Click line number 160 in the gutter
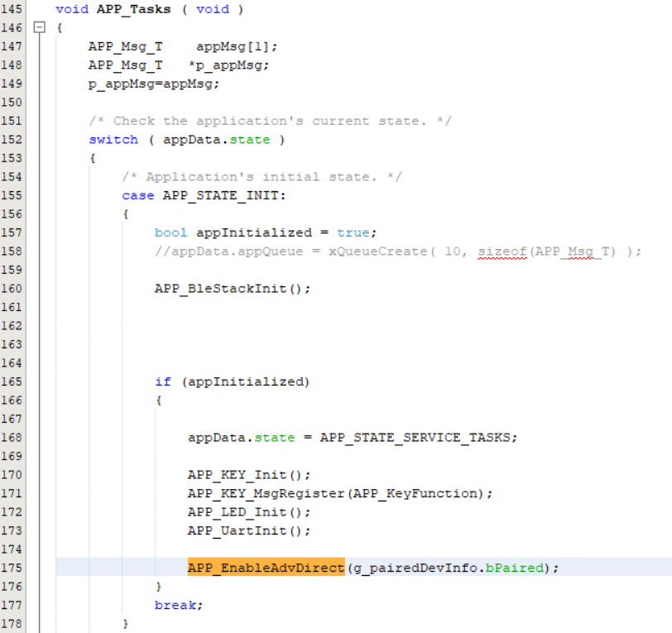Screen dimensions: 672x633 coord(12,289)
